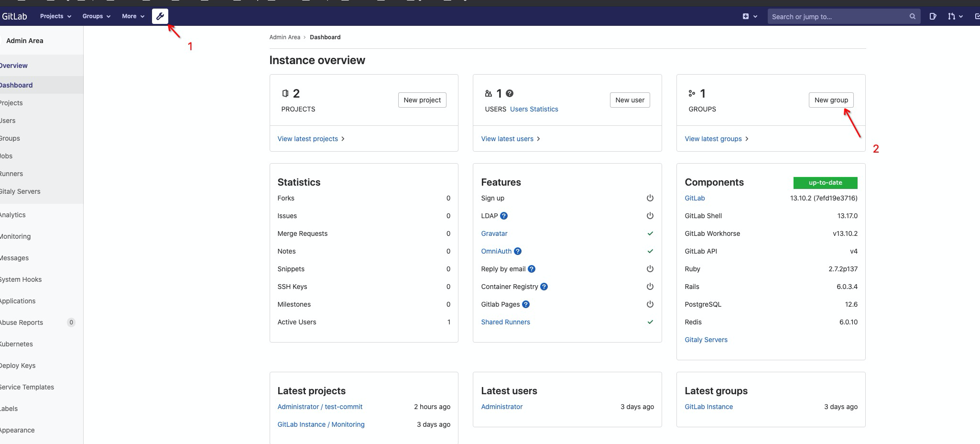Open the Gravatar feature link
The image size is (980, 444).
pyautogui.click(x=494, y=233)
